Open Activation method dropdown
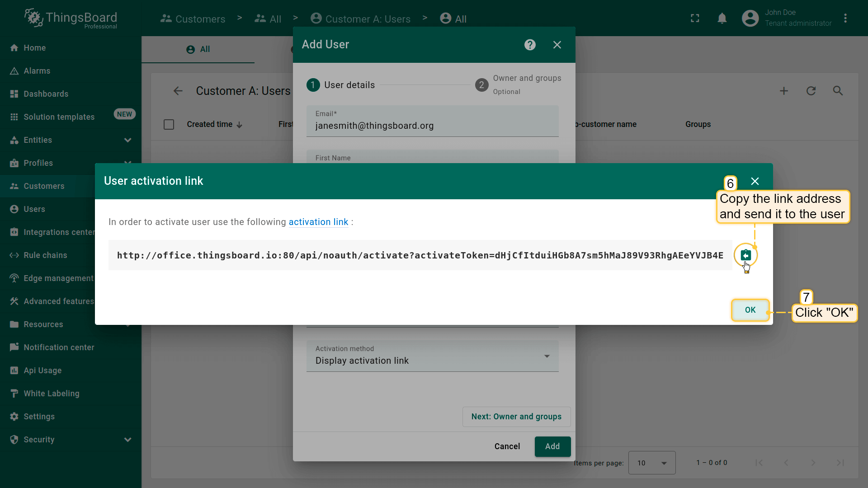 coord(432,356)
